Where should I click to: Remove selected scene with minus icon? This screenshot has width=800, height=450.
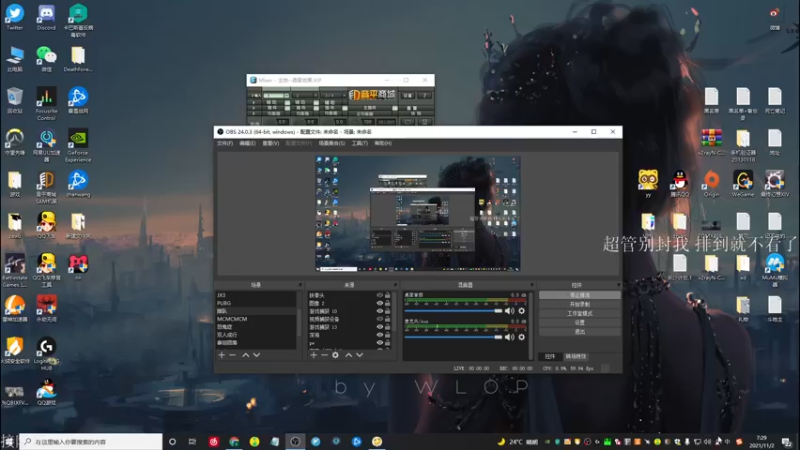pos(233,355)
